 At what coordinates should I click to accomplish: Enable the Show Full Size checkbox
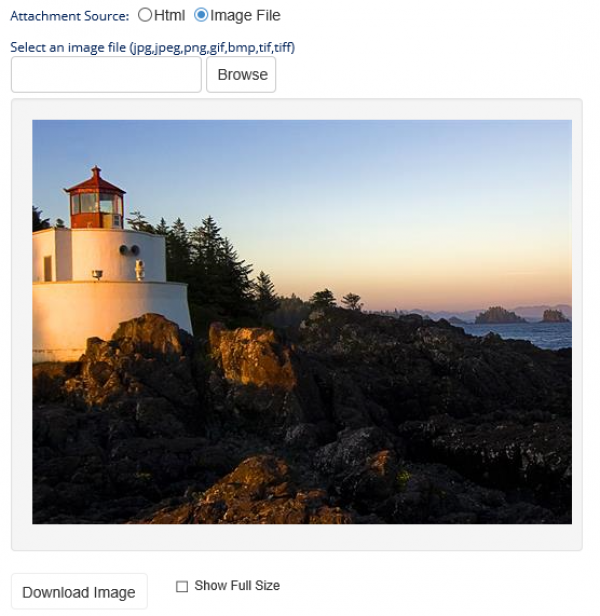pyautogui.click(x=182, y=586)
